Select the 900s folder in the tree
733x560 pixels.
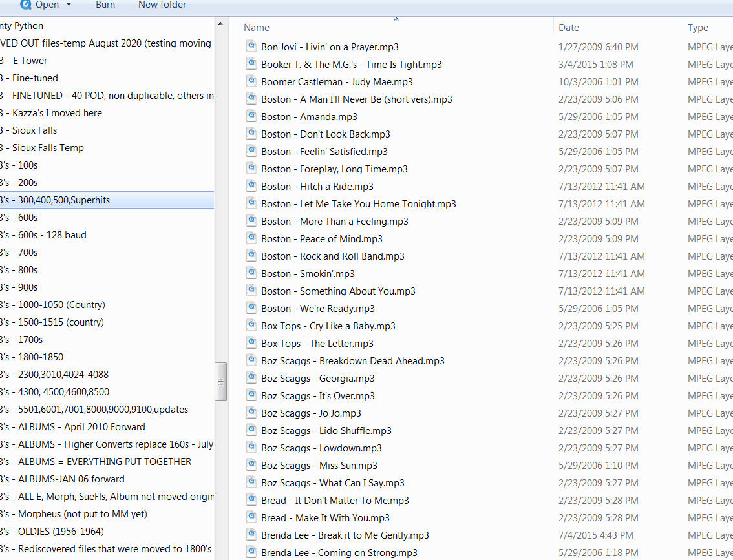pyautogui.click(x=28, y=287)
